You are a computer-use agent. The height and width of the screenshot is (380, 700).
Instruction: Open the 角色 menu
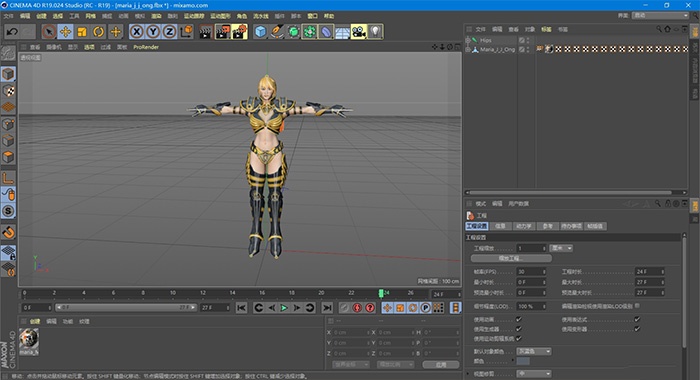click(x=242, y=16)
